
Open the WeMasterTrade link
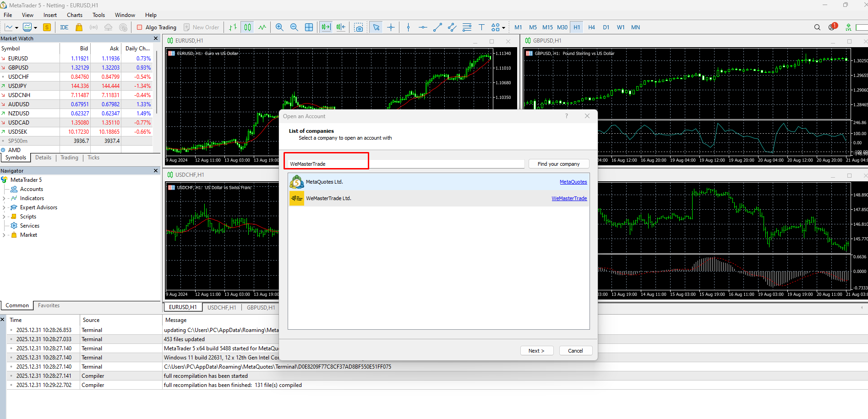tap(569, 198)
